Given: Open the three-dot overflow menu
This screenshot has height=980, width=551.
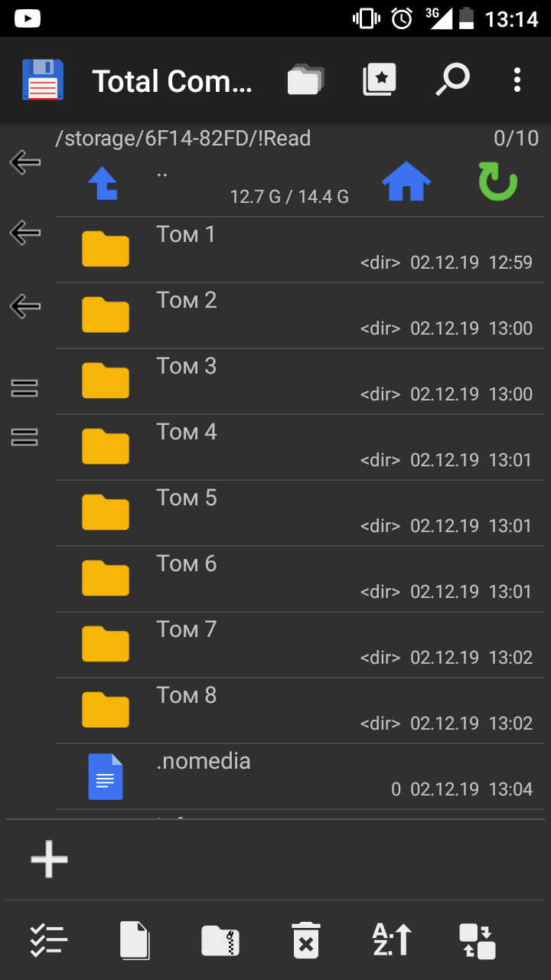Looking at the screenshot, I should point(517,80).
